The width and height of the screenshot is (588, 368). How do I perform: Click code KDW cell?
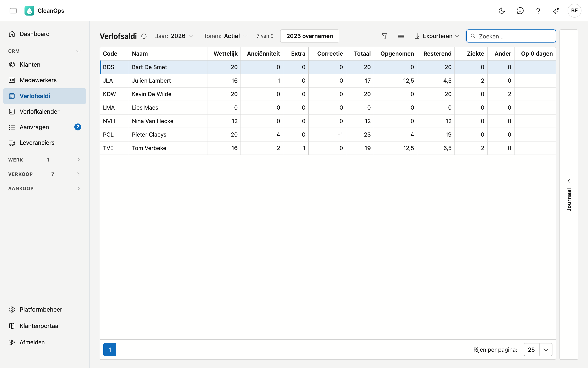[x=115, y=94]
